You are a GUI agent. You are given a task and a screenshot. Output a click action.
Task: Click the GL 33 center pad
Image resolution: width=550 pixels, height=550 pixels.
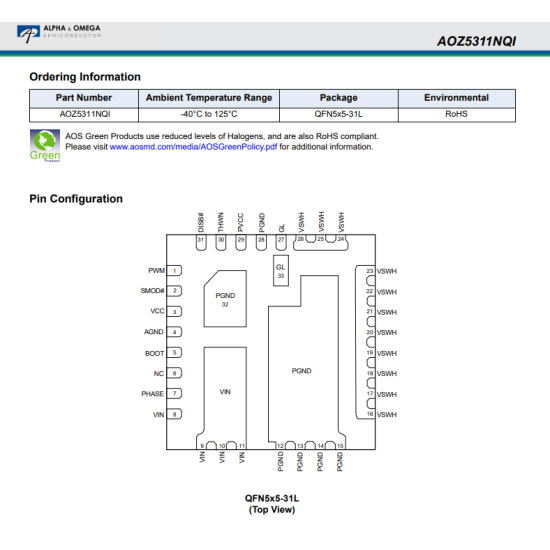click(x=281, y=271)
